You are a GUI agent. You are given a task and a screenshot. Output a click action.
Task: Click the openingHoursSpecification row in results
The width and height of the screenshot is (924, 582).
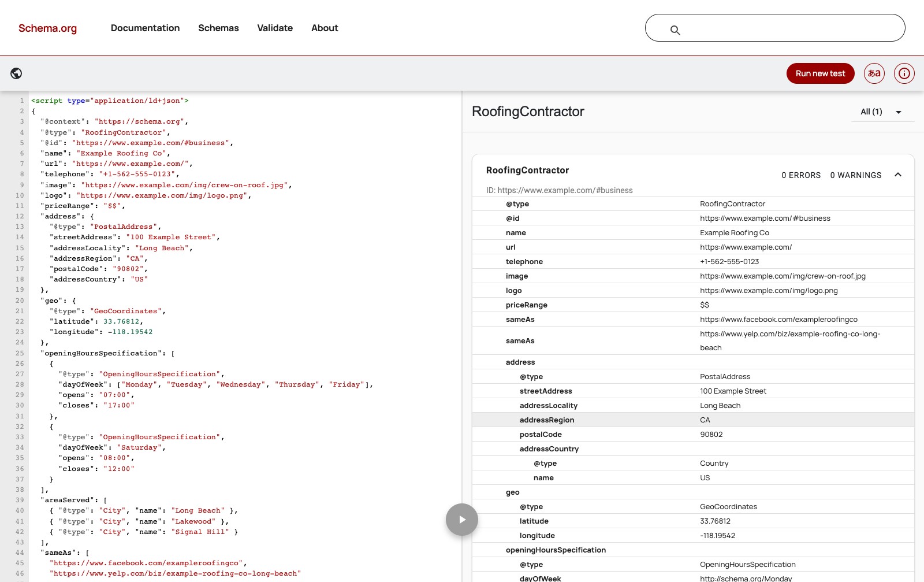coord(693,550)
